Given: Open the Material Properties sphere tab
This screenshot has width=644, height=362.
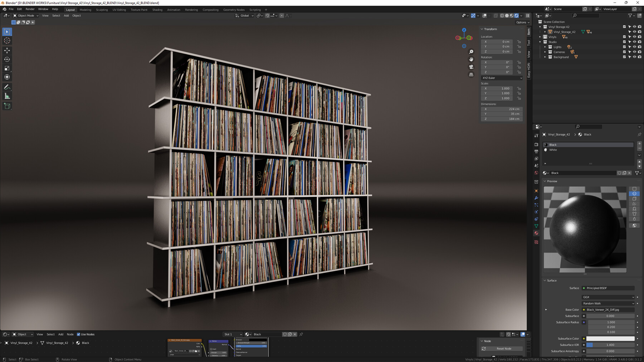Looking at the screenshot, I should click(536, 233).
